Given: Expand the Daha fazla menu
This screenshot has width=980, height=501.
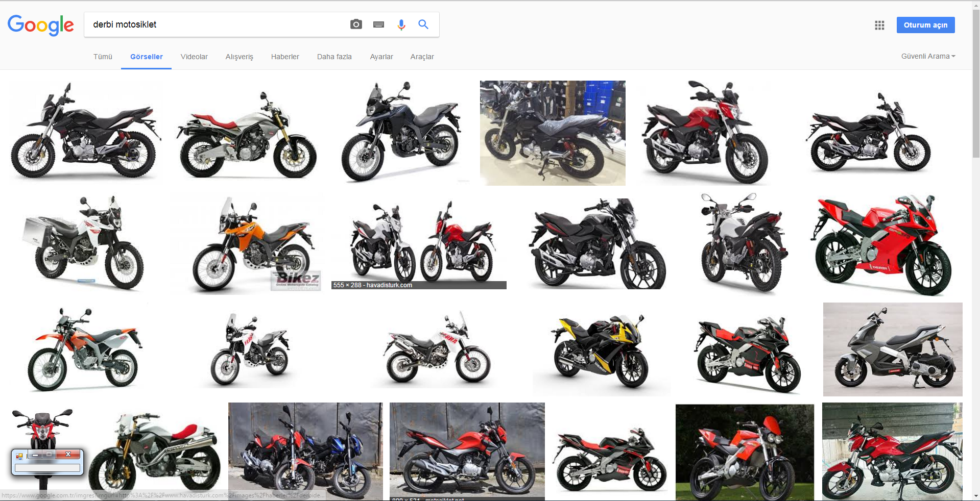Looking at the screenshot, I should (x=334, y=57).
